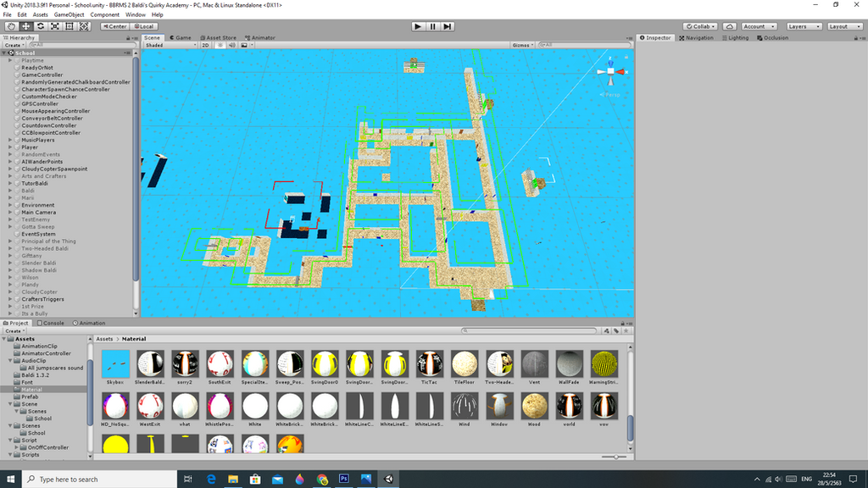The width and height of the screenshot is (868, 488).
Task: Expand the MusicPlayers object
Action: [10, 140]
